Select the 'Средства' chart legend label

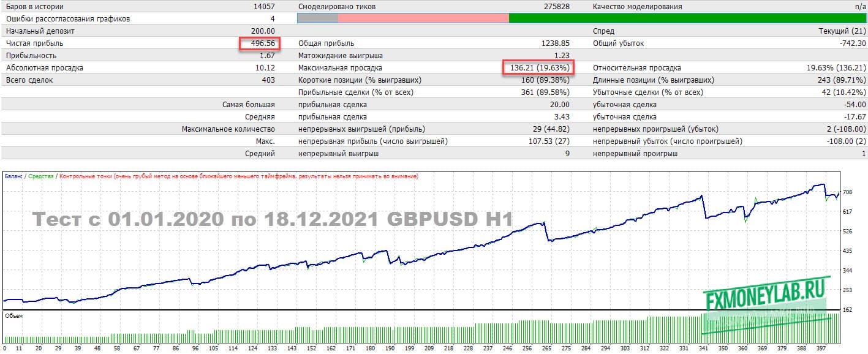point(40,176)
